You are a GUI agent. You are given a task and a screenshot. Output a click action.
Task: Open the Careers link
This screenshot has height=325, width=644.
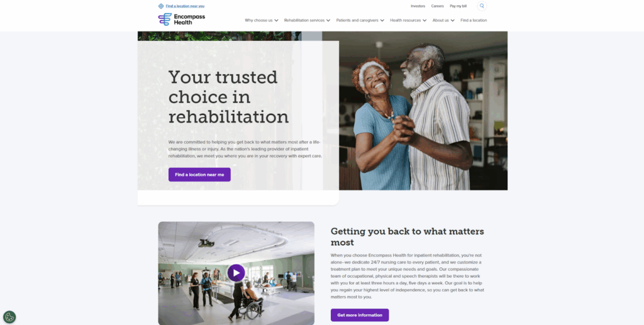pos(438,6)
